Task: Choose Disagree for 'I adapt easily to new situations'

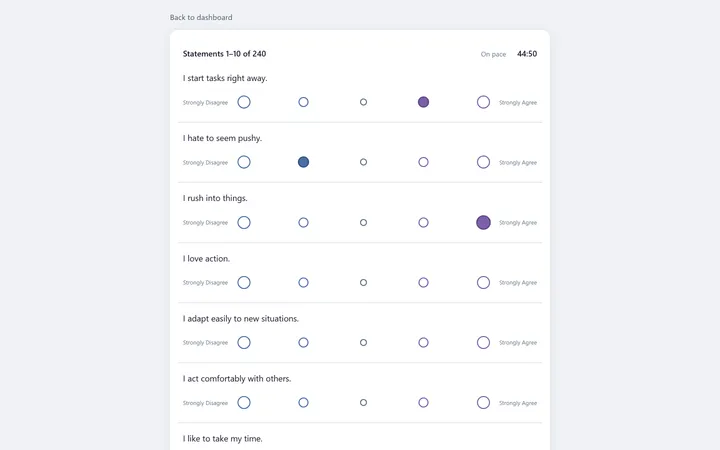Action: tap(304, 343)
